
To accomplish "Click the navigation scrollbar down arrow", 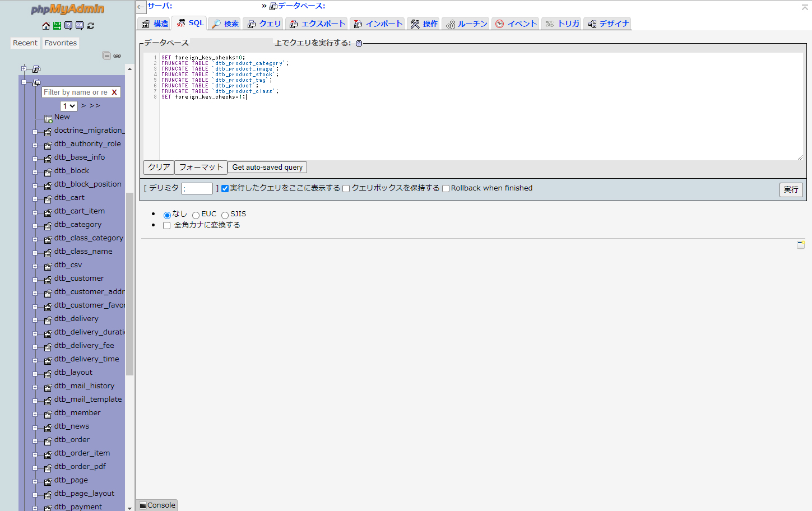I will click(x=130, y=508).
